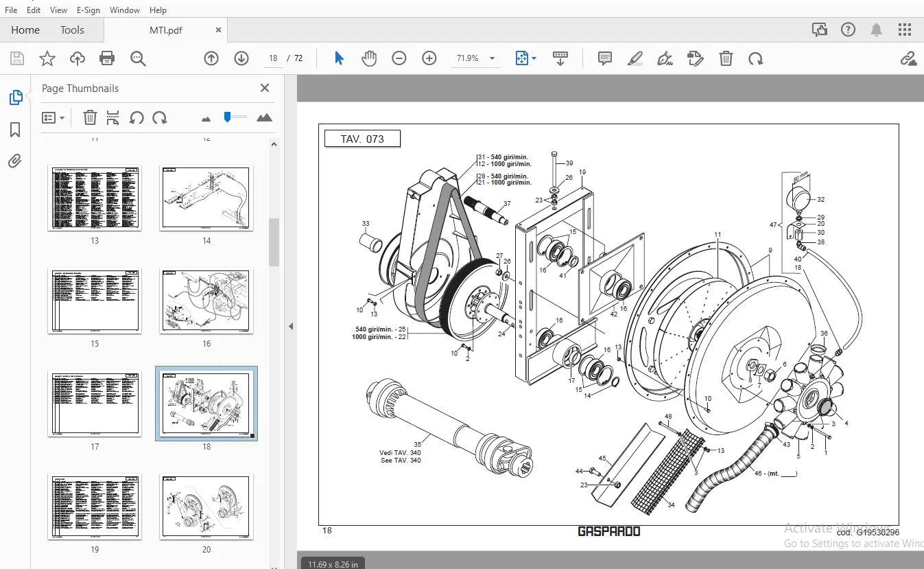This screenshot has height=569, width=924.
Task: Select the page 13 thumbnail
Action: click(95, 198)
